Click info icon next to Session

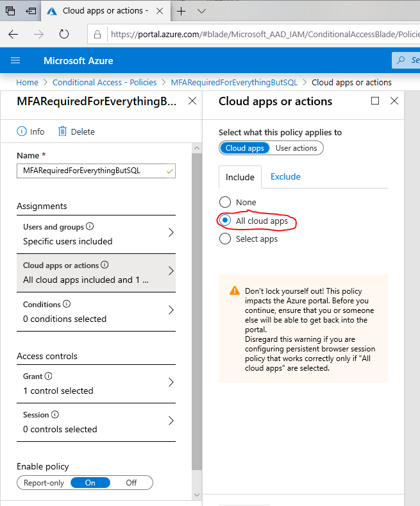[55, 414]
